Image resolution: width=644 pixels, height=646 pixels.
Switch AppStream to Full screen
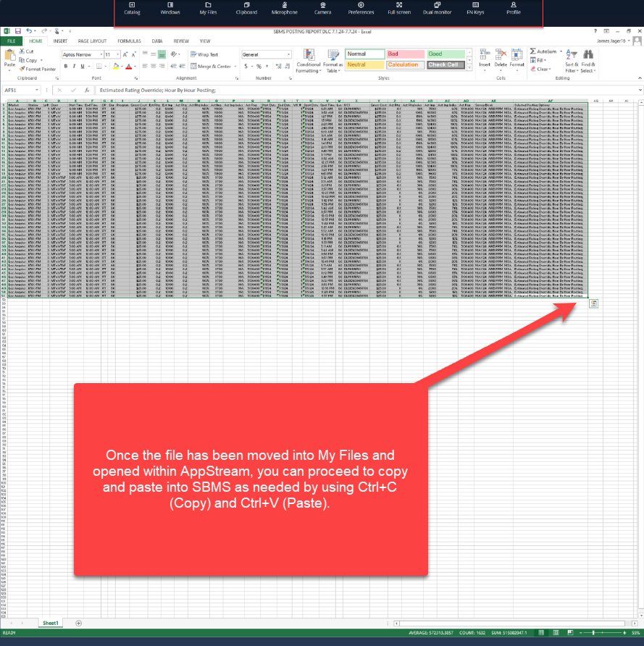pos(399,8)
